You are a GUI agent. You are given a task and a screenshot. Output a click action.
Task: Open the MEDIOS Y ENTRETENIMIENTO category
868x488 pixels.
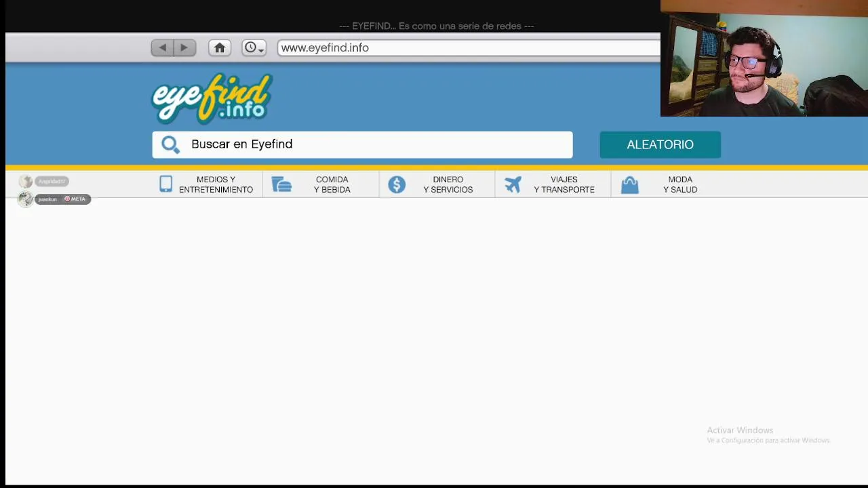click(x=216, y=184)
